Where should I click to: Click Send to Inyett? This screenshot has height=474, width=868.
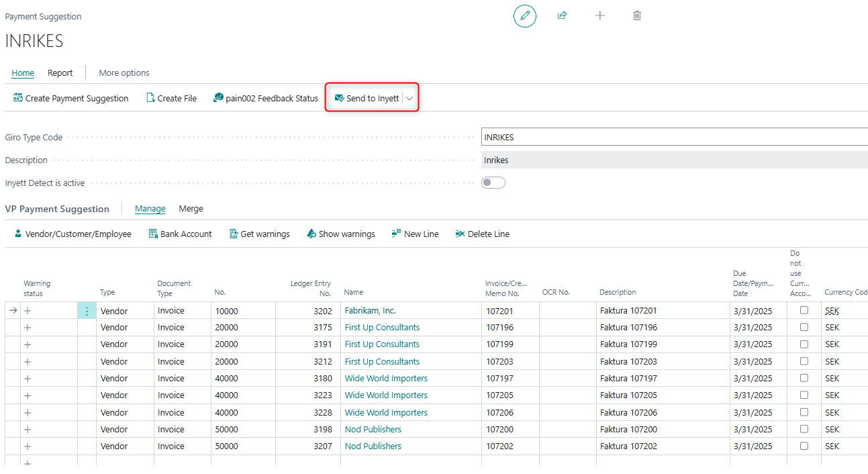367,98
